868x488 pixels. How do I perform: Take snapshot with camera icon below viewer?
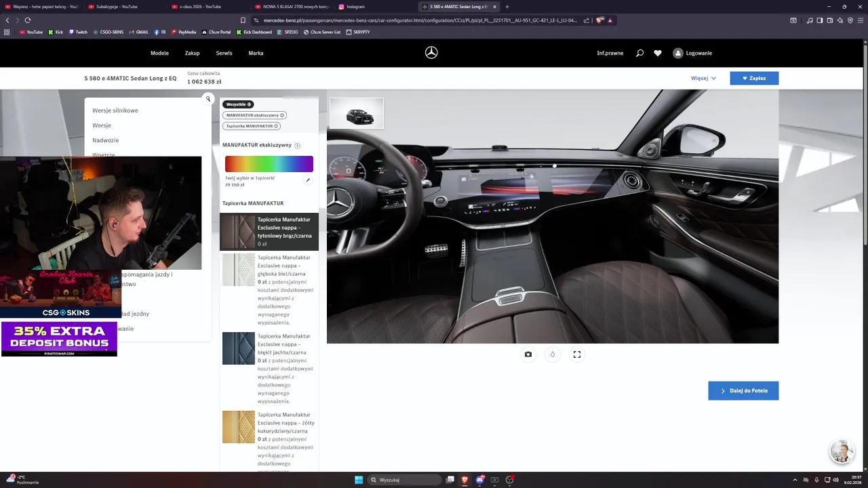528,354
